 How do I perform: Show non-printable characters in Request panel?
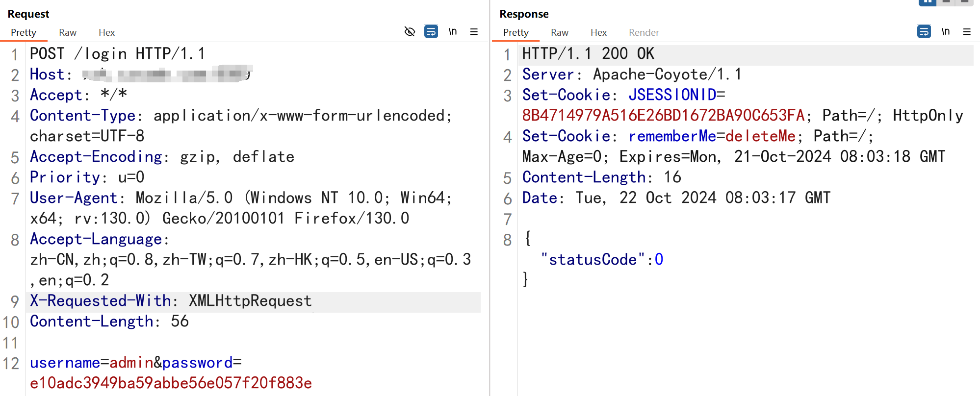pyautogui.click(x=453, y=32)
